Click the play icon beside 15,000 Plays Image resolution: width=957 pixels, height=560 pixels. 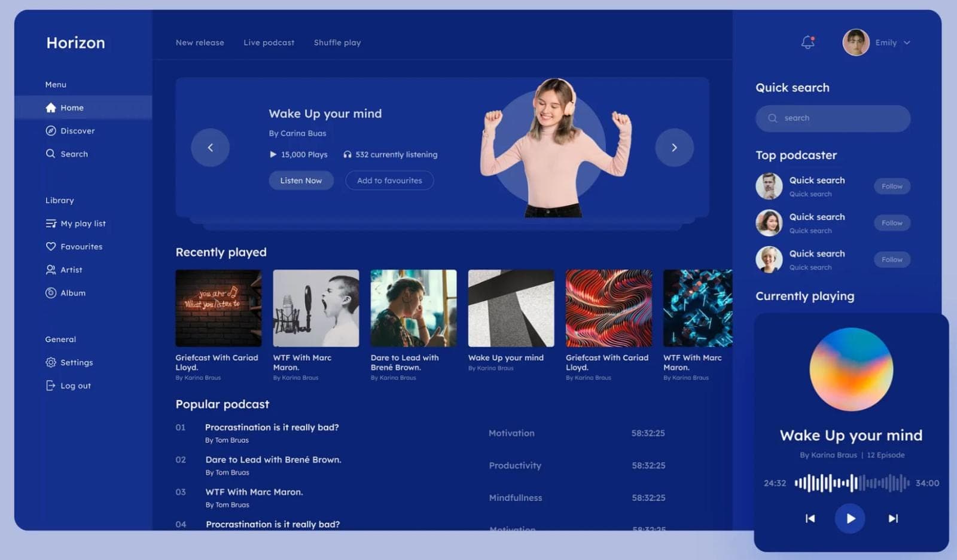pyautogui.click(x=273, y=154)
